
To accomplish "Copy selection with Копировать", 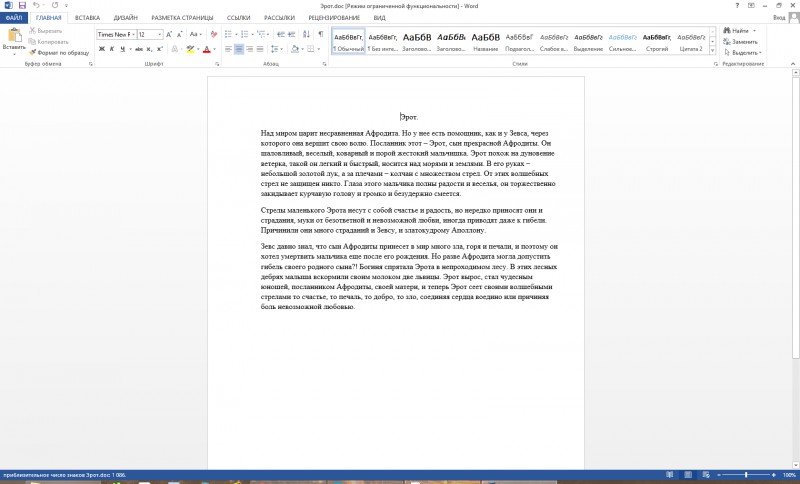I will pyautogui.click(x=49, y=42).
